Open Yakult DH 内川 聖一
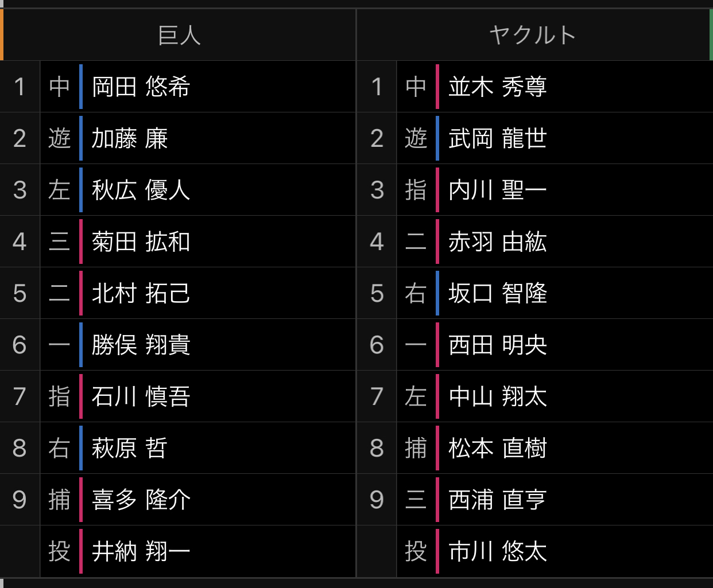 coord(498,190)
